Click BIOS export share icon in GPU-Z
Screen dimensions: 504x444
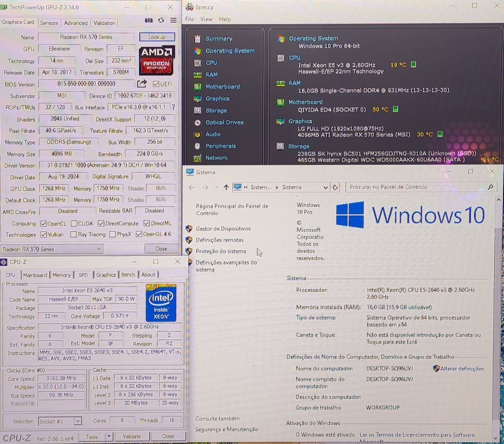tap(142, 84)
